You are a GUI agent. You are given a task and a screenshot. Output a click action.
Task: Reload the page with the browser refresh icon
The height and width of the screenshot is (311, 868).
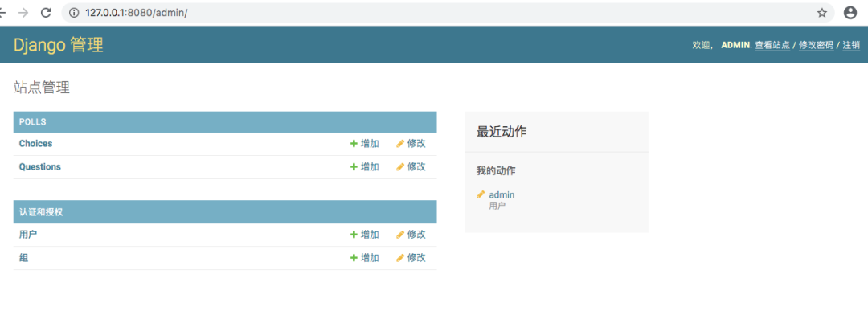46,13
